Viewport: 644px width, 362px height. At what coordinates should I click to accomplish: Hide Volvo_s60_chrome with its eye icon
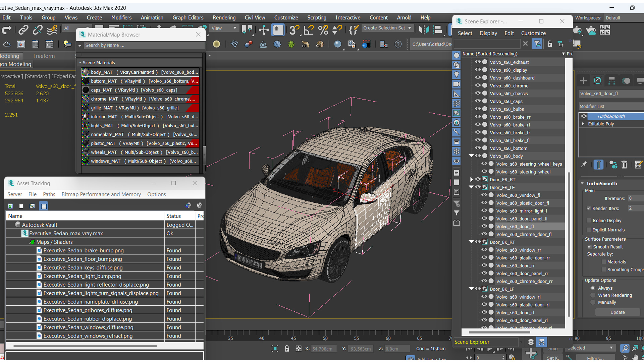click(x=478, y=85)
